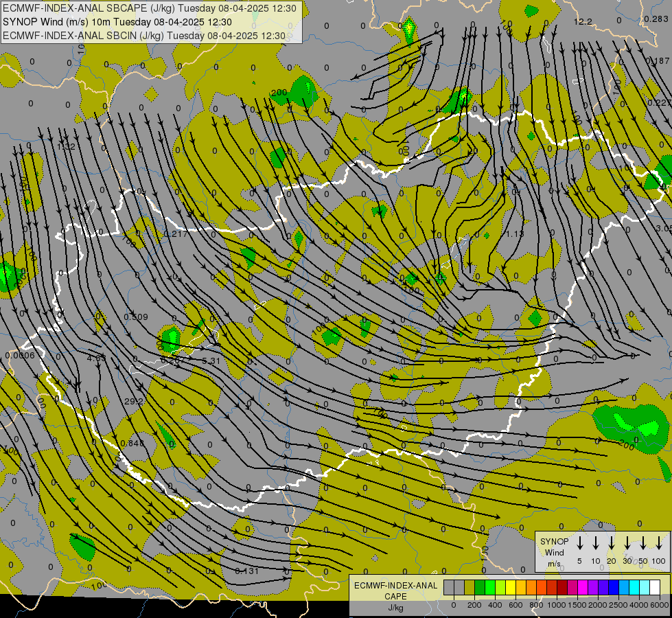Click the 5 m/s wind arrow in legend

click(x=579, y=543)
